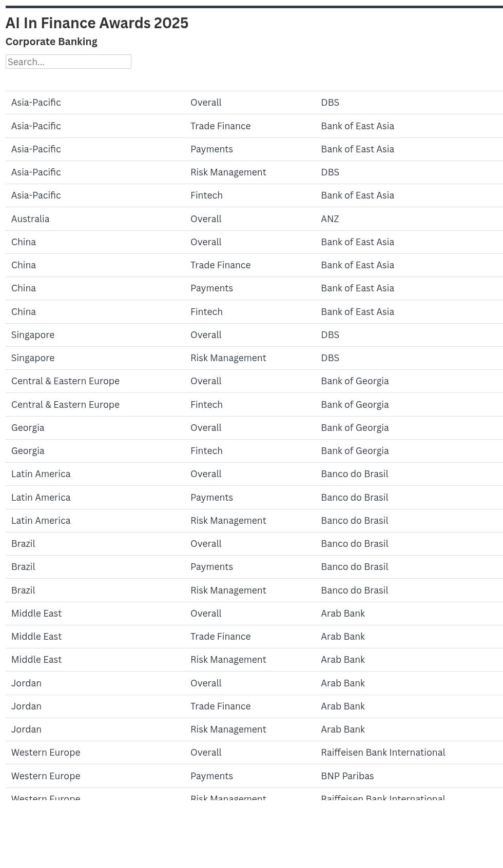
Task: Select the Australia Overall winner ANZ
Action: pos(331,219)
